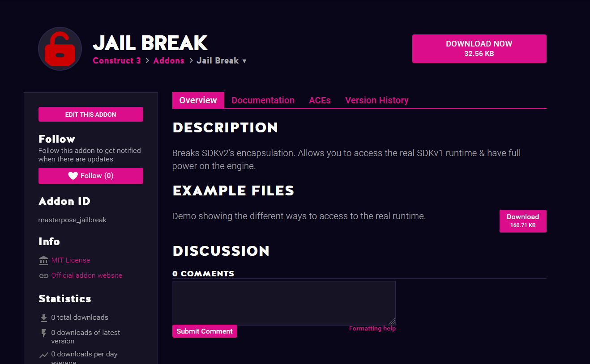Image resolution: width=590 pixels, height=364 pixels.
Task: Open the Formatting help link
Action: coord(372,329)
